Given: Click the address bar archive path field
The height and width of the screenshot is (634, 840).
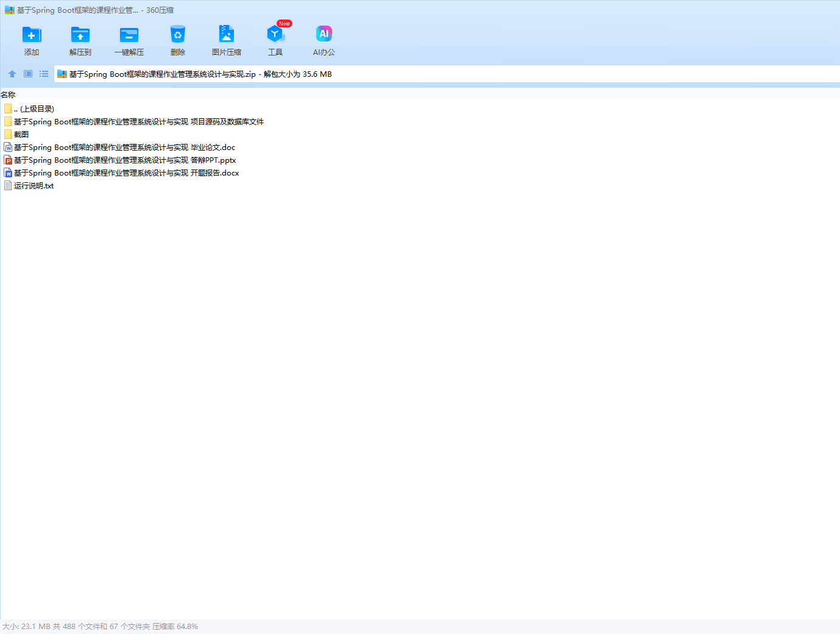Looking at the screenshot, I should 446,74.
